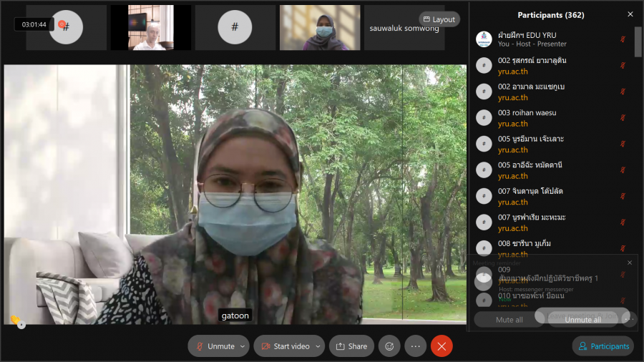Click the Share content button

(351, 346)
